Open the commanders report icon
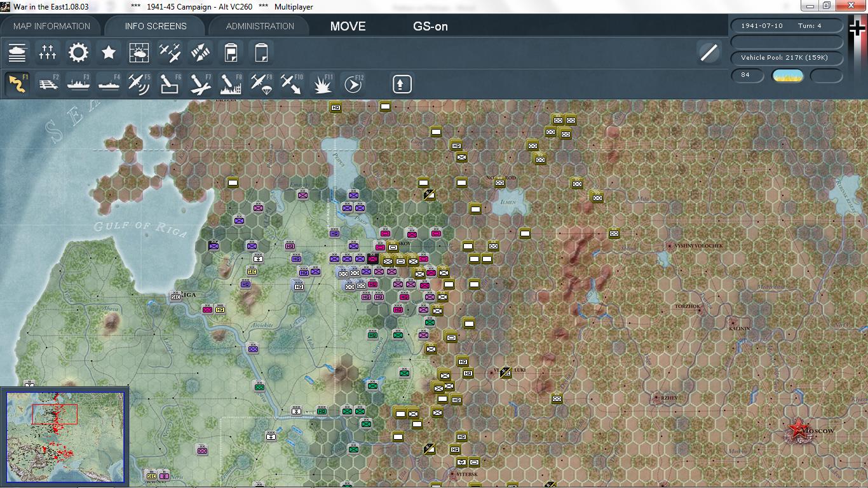This screenshot has height=488, width=868. pyautogui.click(x=230, y=52)
